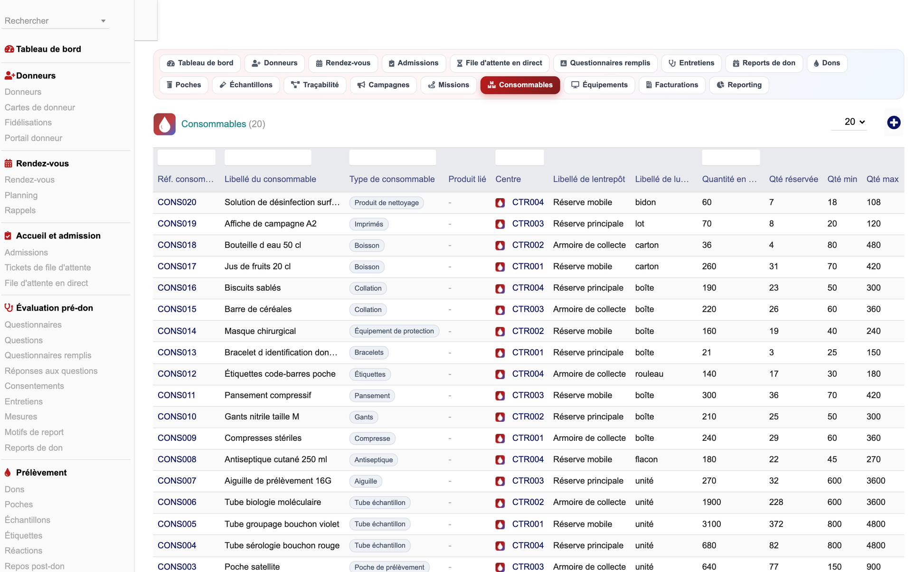Open the Rechercher dropdown
Screen dimensions: 924x572
point(55,21)
